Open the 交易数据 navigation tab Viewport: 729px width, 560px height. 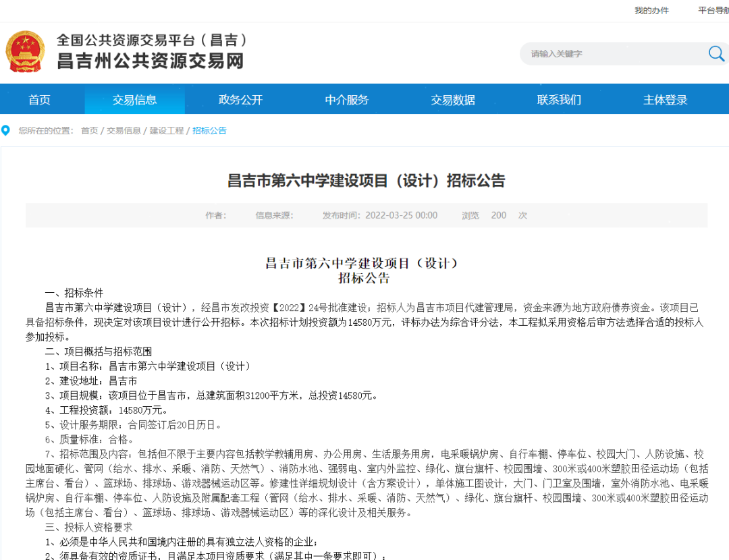coord(453,99)
